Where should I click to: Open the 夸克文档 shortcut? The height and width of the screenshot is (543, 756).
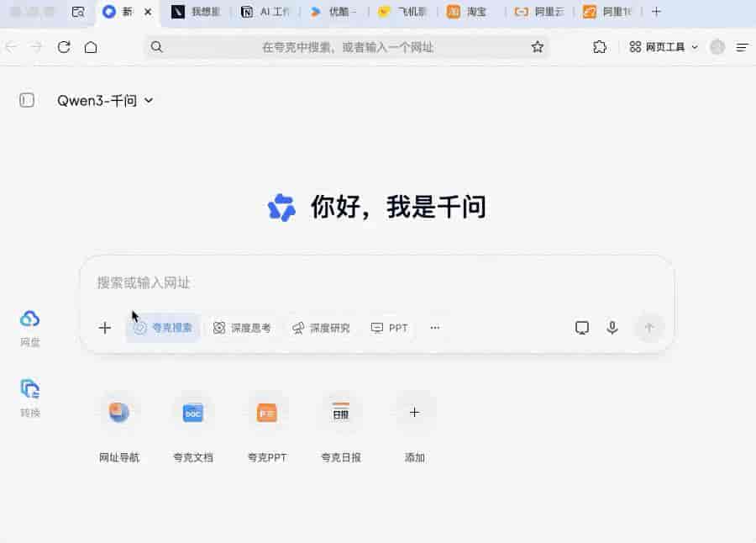(193, 427)
